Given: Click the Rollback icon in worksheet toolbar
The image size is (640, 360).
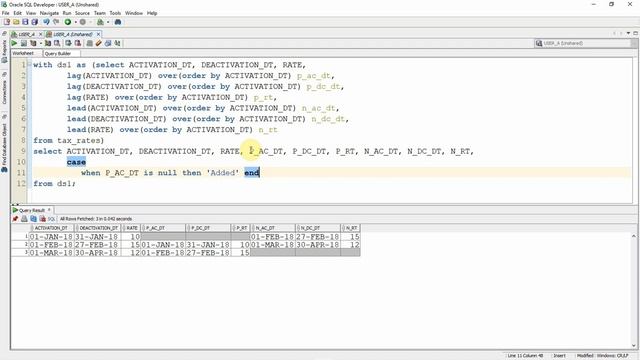Looking at the screenshot, I should [78, 43].
